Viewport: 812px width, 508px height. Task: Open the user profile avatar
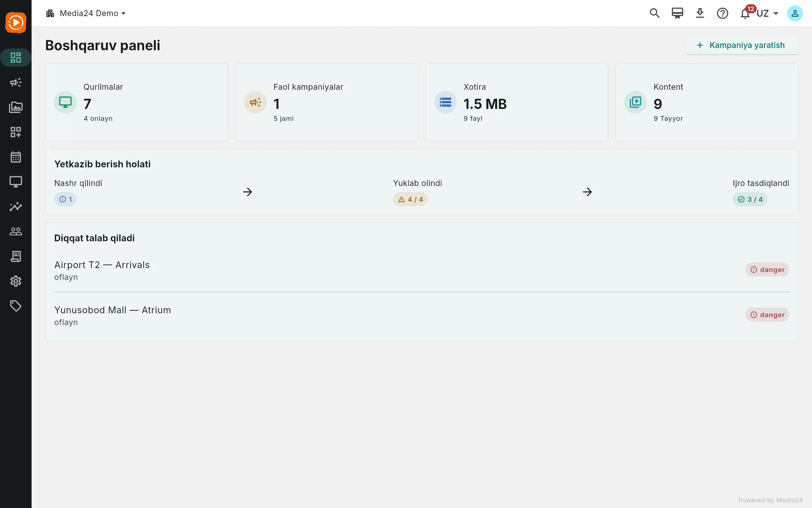pos(795,13)
